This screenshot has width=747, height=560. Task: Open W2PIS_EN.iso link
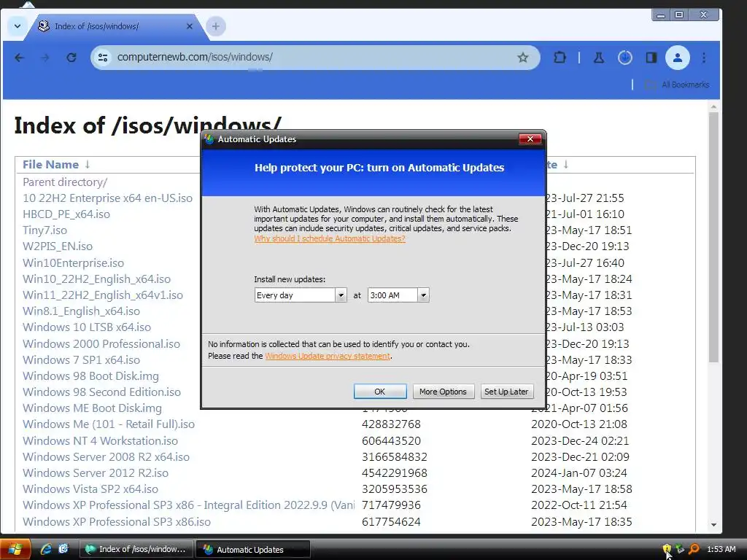58,246
